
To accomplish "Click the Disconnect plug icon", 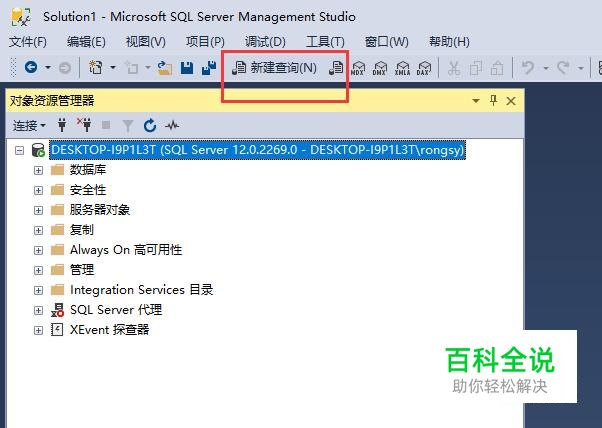I will click(84, 125).
